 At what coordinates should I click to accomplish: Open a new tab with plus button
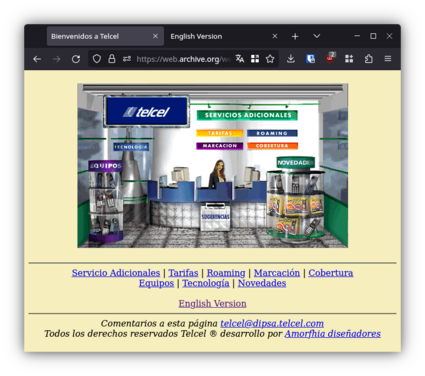(x=295, y=36)
